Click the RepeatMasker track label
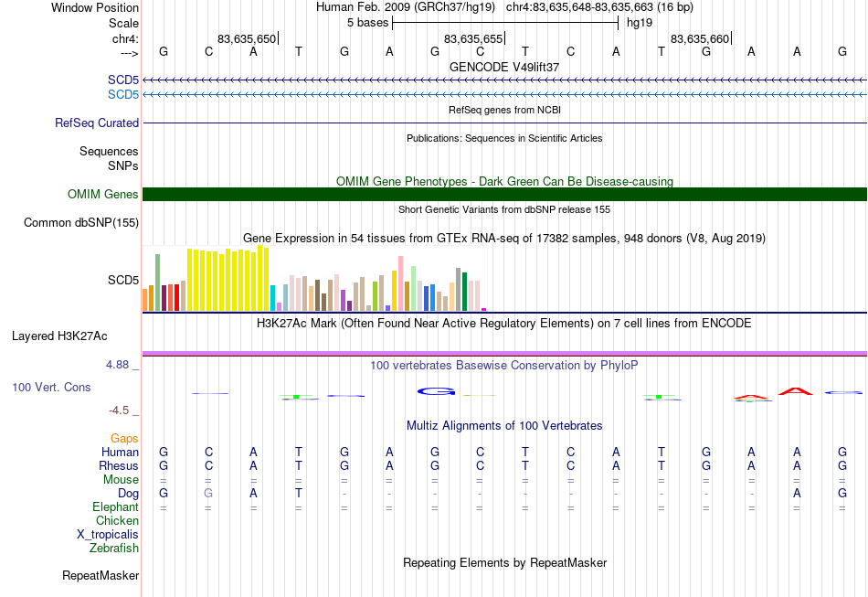The width and height of the screenshot is (868, 597). click(x=101, y=575)
